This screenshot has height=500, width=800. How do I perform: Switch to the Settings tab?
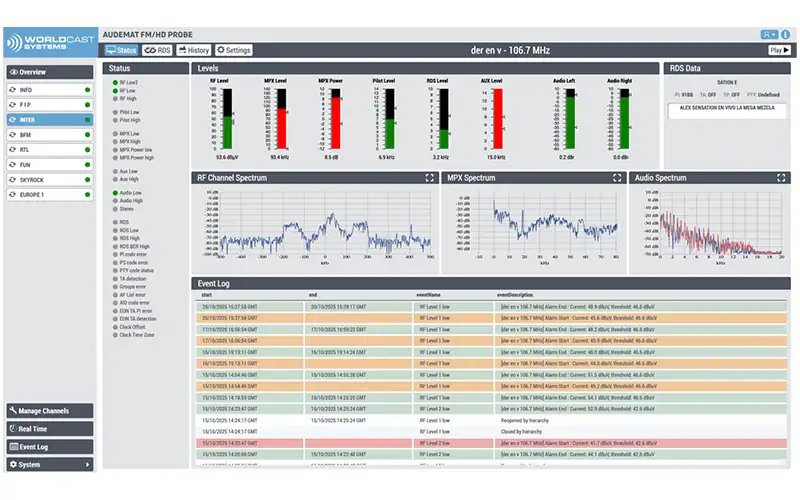click(234, 50)
